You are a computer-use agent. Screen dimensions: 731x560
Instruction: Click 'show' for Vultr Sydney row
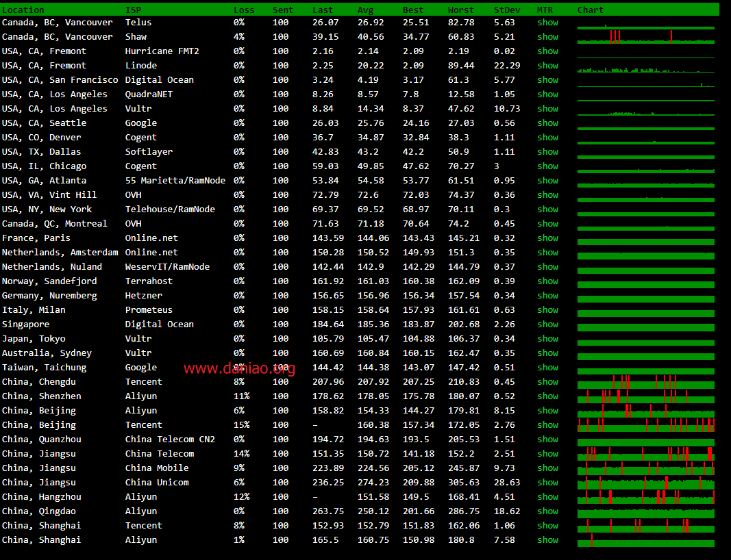pos(547,353)
